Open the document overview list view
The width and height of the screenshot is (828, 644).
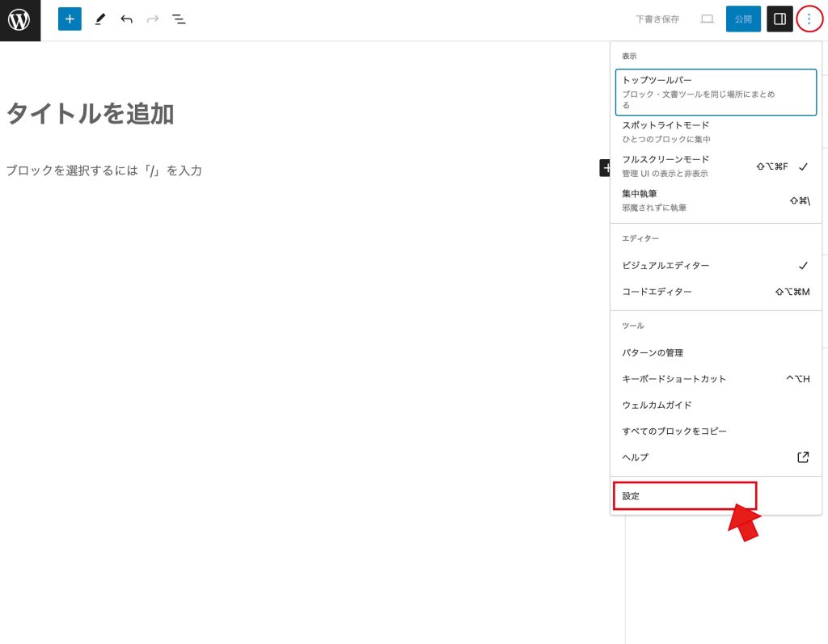(179, 19)
